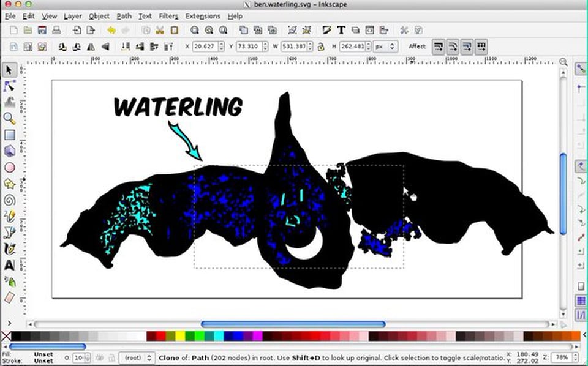Flip the selection horizontally
588x366 pixels.
coord(91,46)
